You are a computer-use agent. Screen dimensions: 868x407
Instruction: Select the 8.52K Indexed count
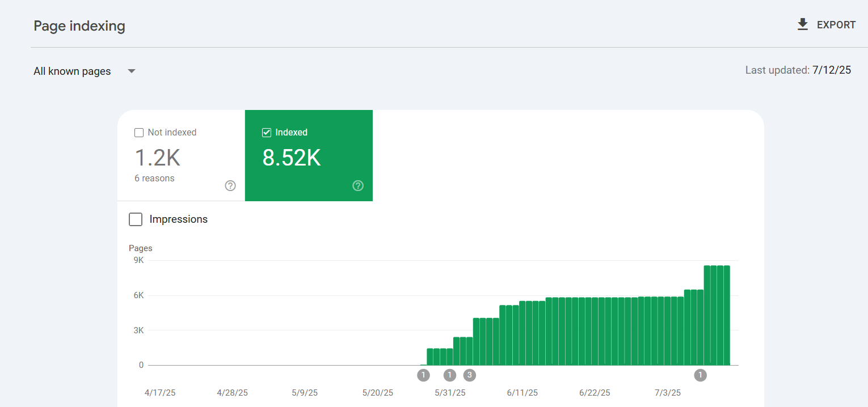click(x=291, y=158)
